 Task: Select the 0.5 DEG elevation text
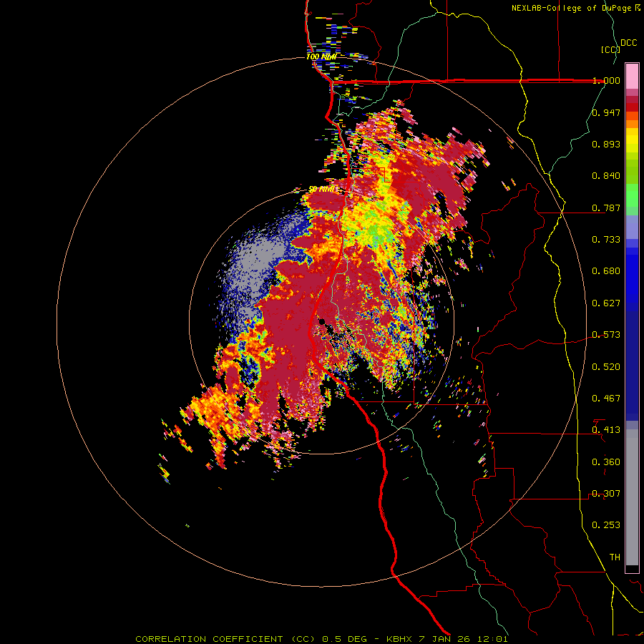346,639
